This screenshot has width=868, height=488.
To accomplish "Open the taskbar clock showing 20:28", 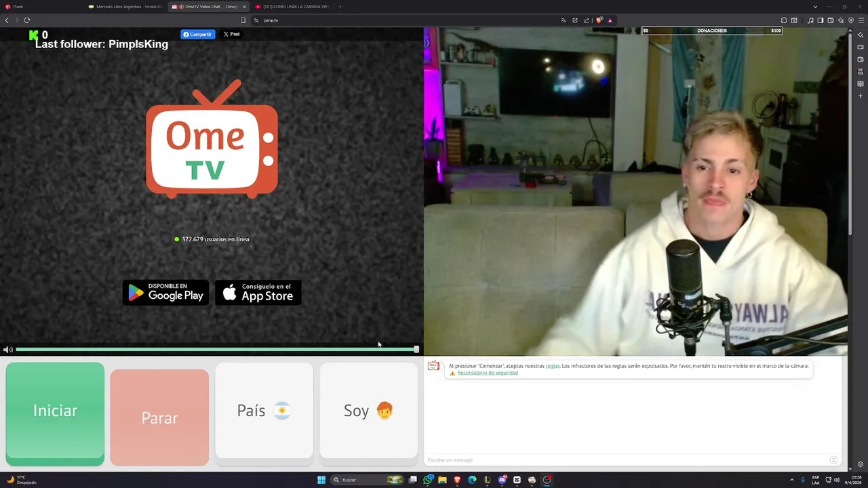I will point(852,480).
